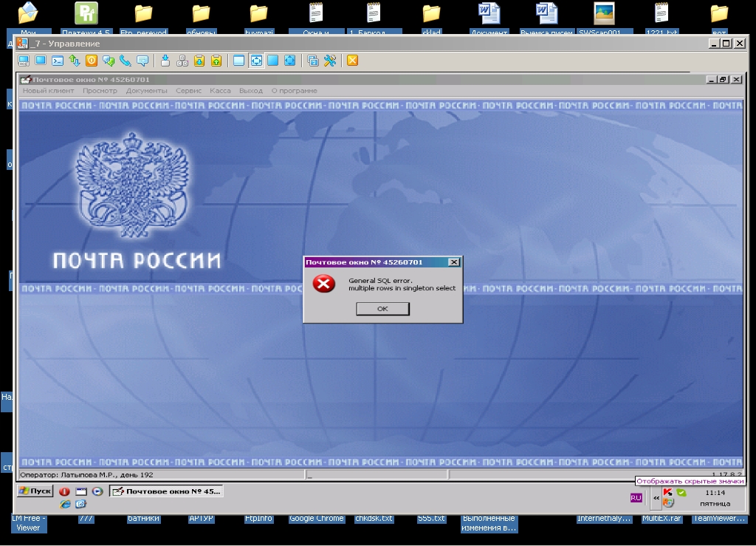The height and width of the screenshot is (546, 756).
Task: Get remote clipboard with blue-arrow clipboard icon
Action: click(x=199, y=61)
